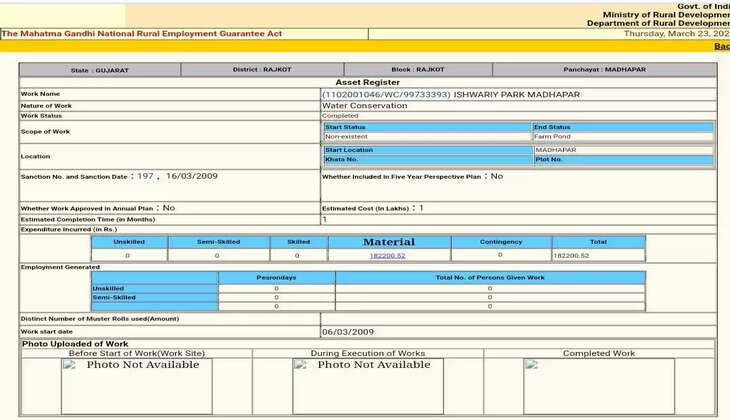This screenshot has width=730, height=420.
Task: Click the Photo Uploaded of Work section heading
Action: [75, 344]
